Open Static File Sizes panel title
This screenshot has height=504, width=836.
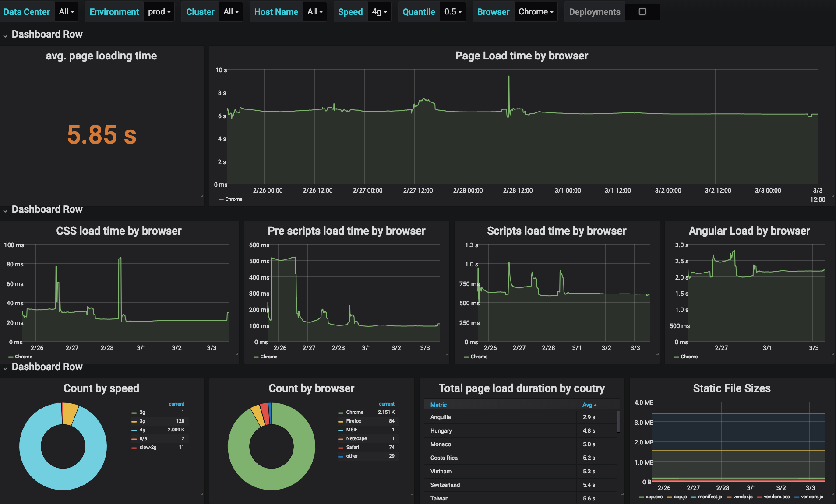(732, 388)
